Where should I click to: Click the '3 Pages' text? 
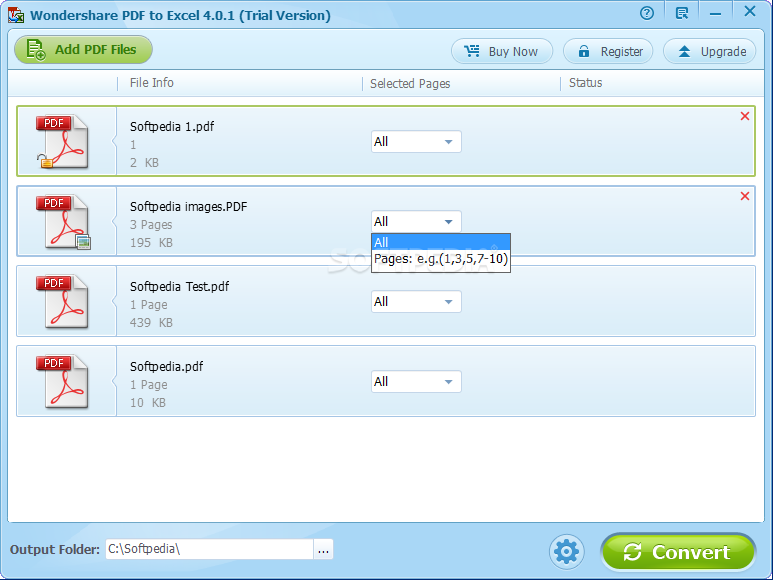151,225
